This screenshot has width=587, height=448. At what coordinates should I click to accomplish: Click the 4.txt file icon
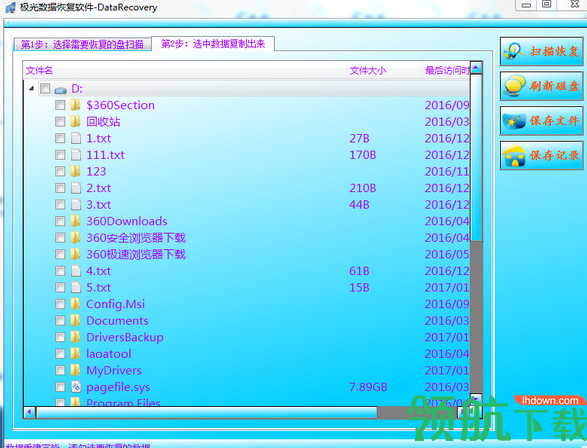click(76, 271)
